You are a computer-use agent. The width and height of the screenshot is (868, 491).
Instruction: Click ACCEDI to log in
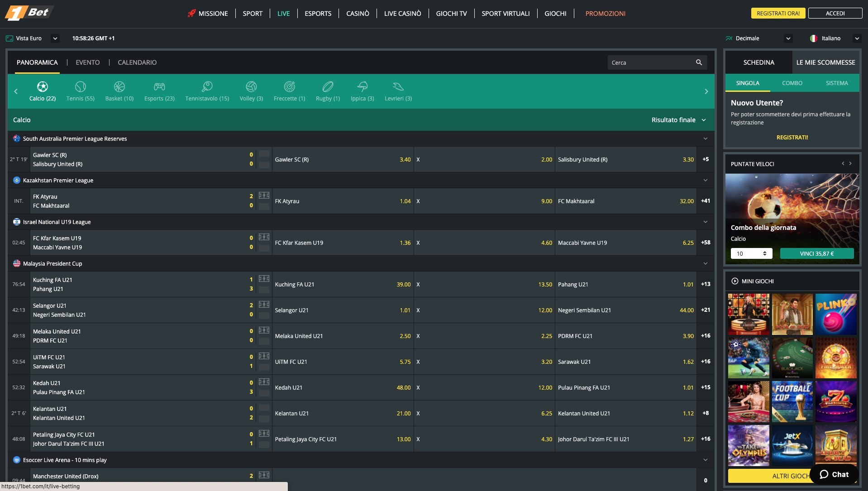coord(834,13)
